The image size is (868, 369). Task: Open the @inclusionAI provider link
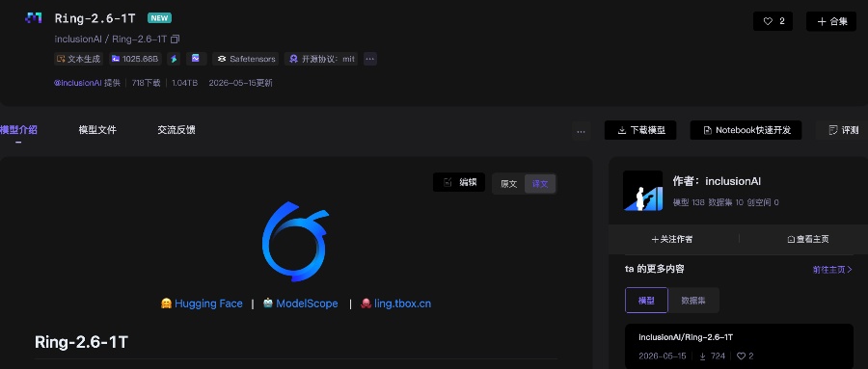(x=77, y=83)
